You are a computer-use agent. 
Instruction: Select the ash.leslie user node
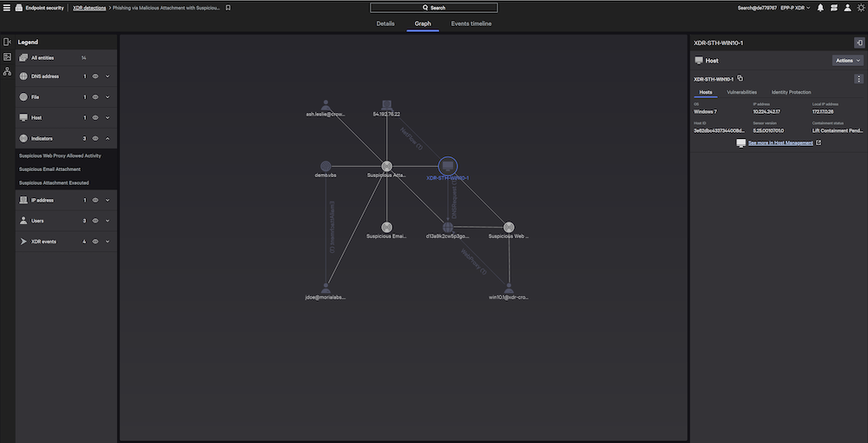coord(326,105)
